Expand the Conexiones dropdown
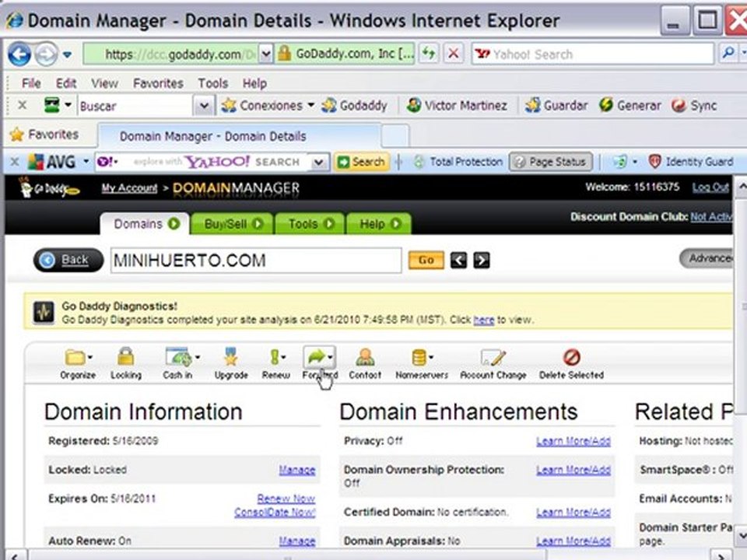 [x=310, y=105]
